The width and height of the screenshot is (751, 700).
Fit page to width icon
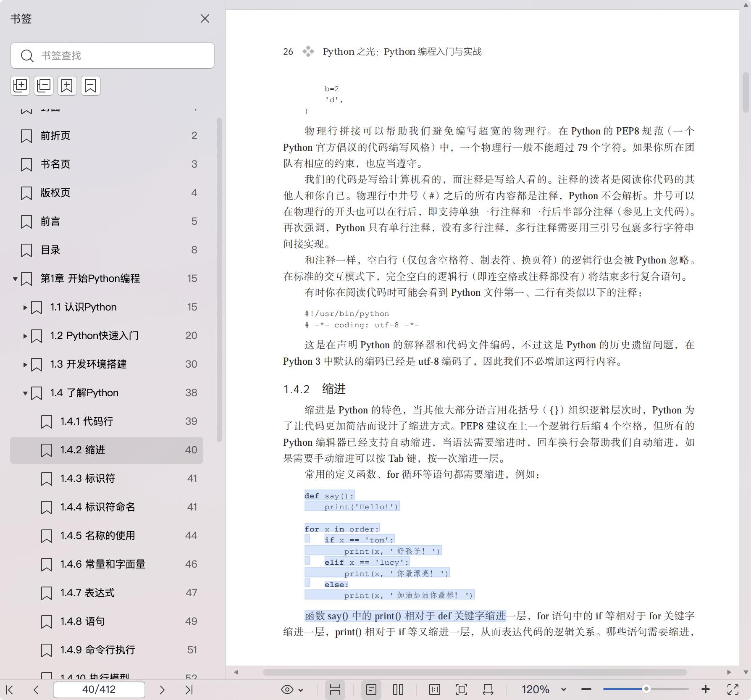tap(488, 689)
